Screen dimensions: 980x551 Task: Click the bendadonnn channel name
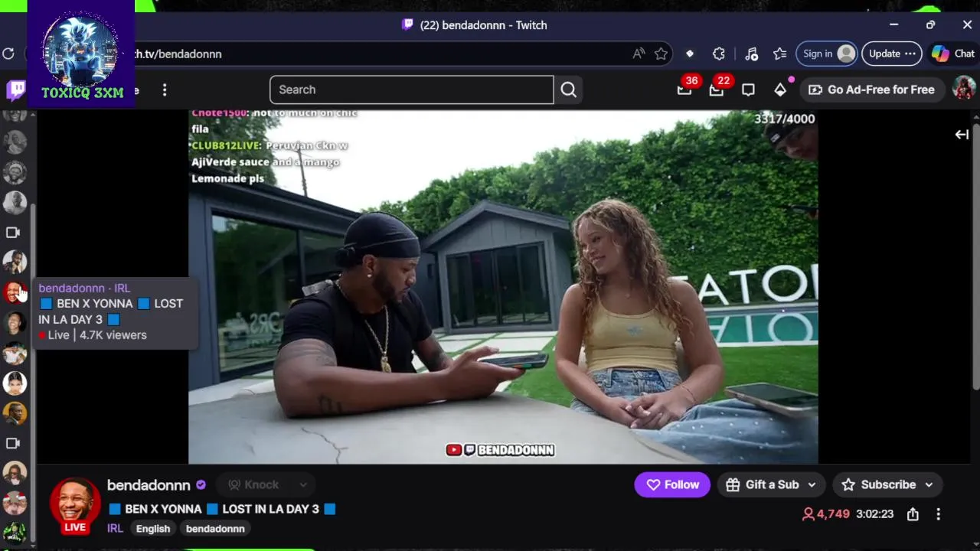149,485
